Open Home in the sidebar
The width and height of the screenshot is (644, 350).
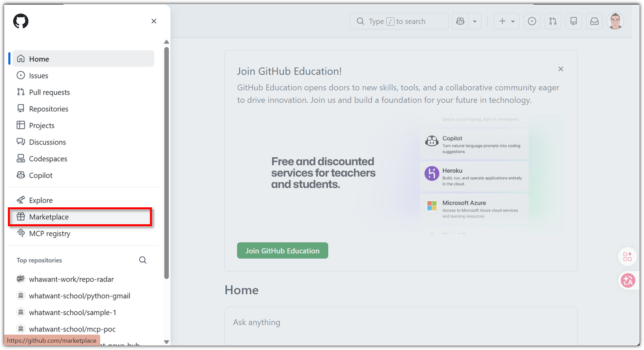point(83,59)
